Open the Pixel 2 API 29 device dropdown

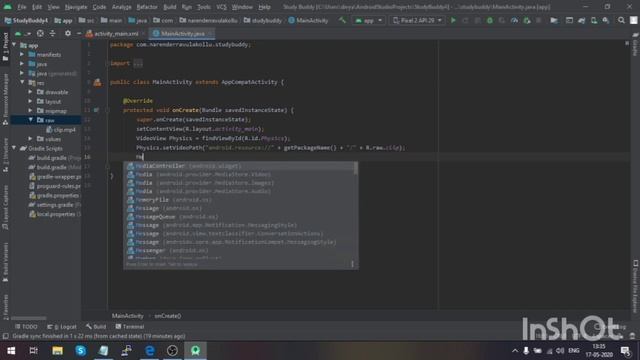click(x=417, y=20)
